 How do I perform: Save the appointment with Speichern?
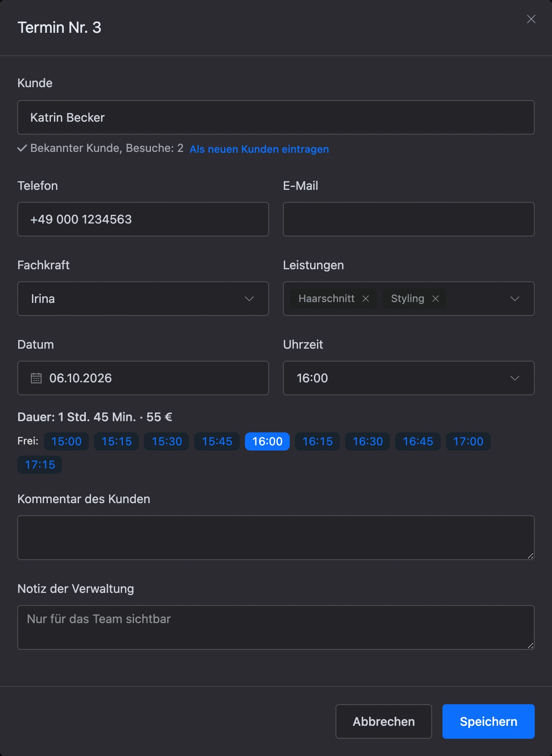(489, 721)
